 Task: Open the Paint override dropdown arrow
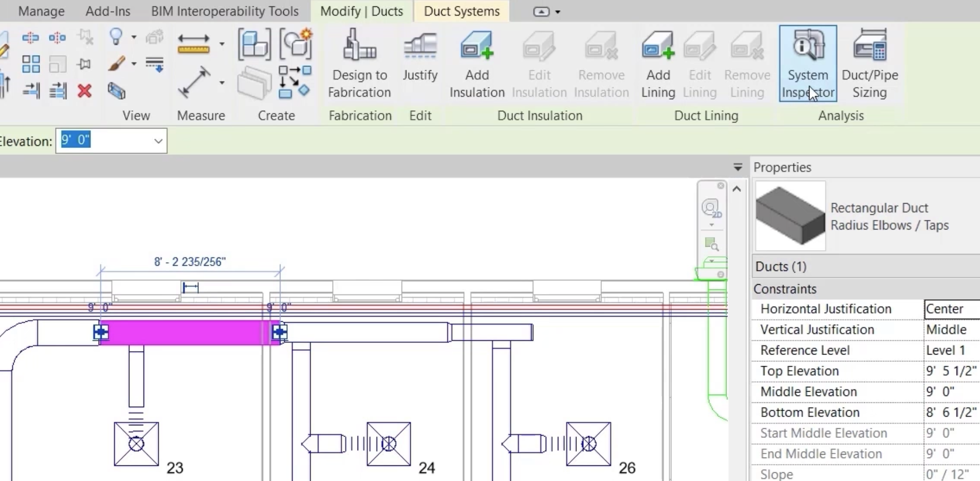[133, 63]
